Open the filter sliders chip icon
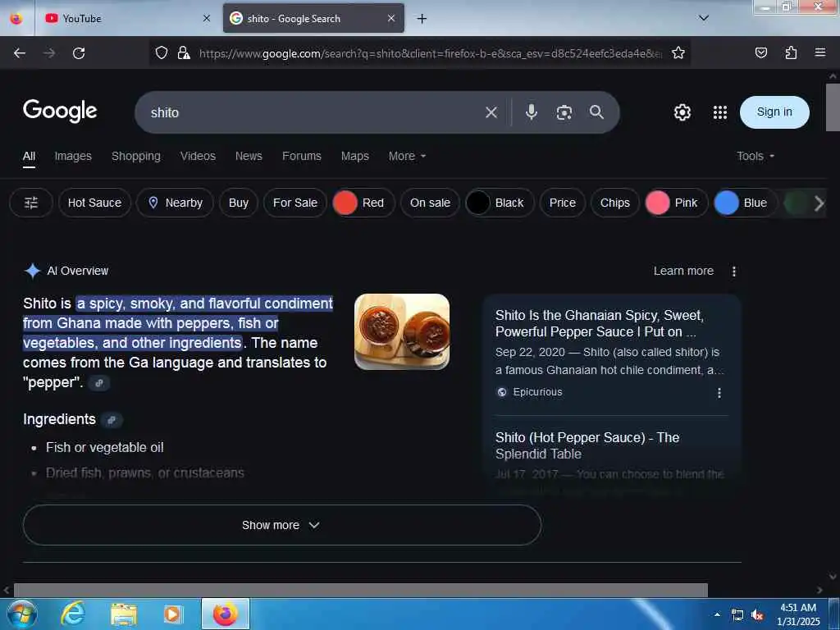The width and height of the screenshot is (840, 630). pyautogui.click(x=31, y=203)
